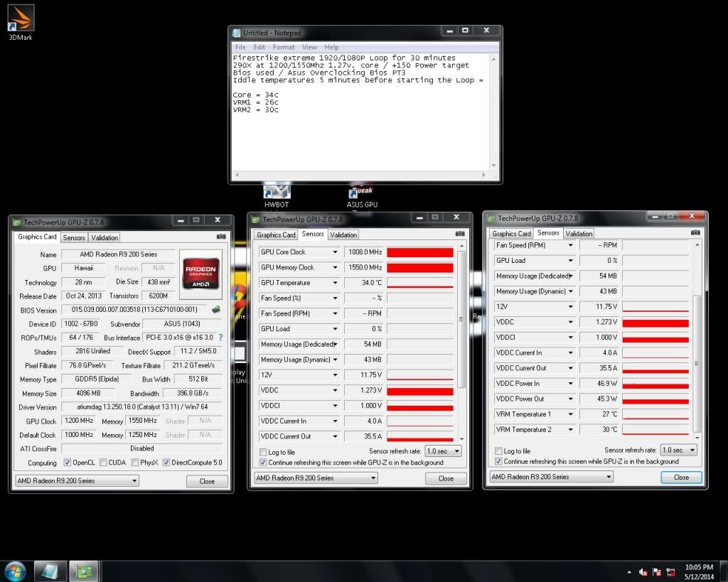Toggle the OpenCL checkbox
This screenshot has height=582, width=728.
tap(67, 463)
